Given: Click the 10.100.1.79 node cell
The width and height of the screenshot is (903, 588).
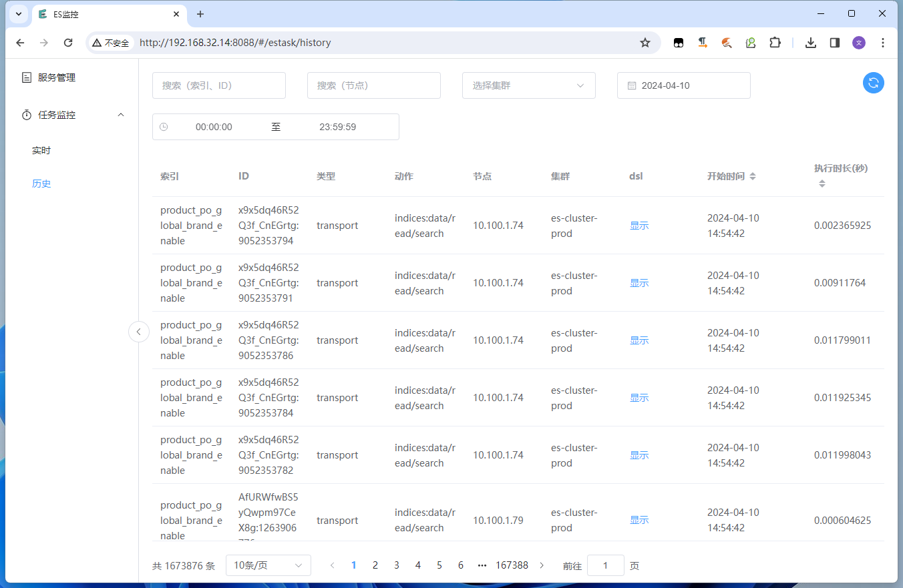Looking at the screenshot, I should 498,520.
